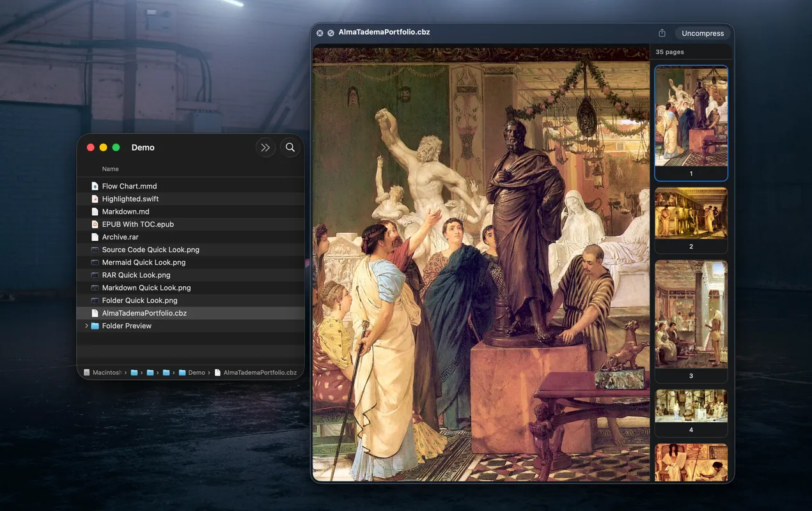The width and height of the screenshot is (812, 511).
Task: Click the image icon beside Source Code Quick Look.png
Action: pyautogui.click(x=95, y=249)
